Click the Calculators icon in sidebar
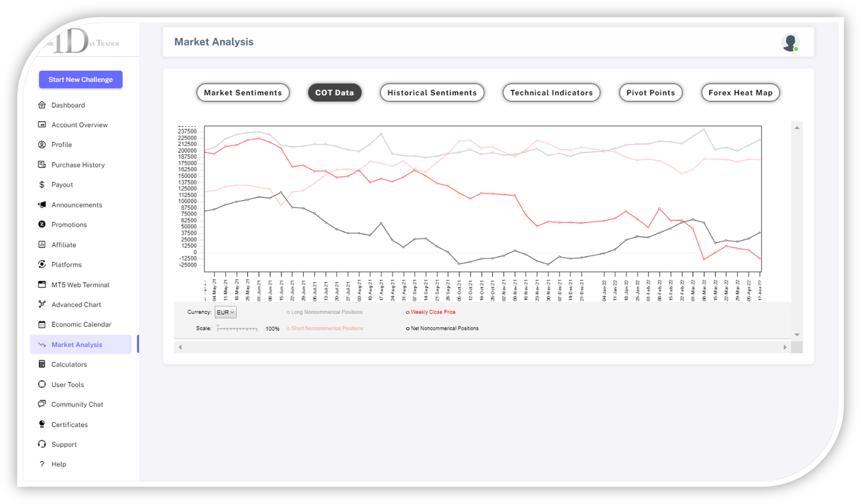The height and width of the screenshot is (504, 861). click(42, 364)
